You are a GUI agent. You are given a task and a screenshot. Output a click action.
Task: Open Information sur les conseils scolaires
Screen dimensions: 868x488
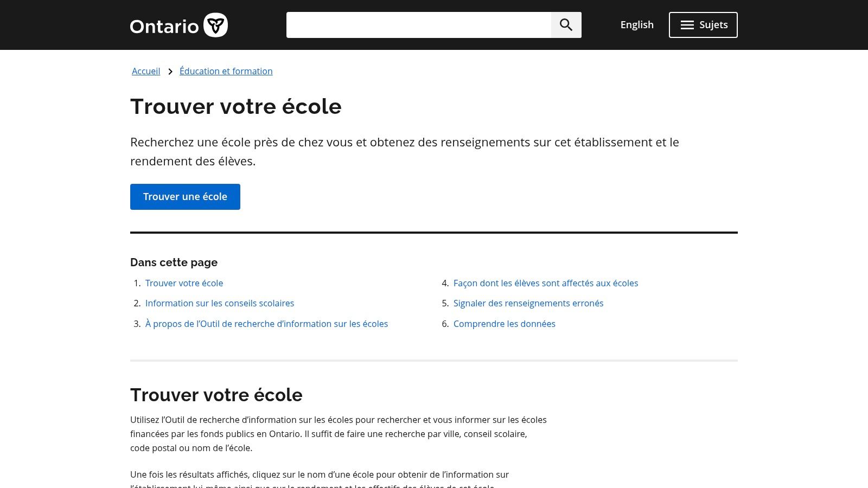tap(219, 303)
